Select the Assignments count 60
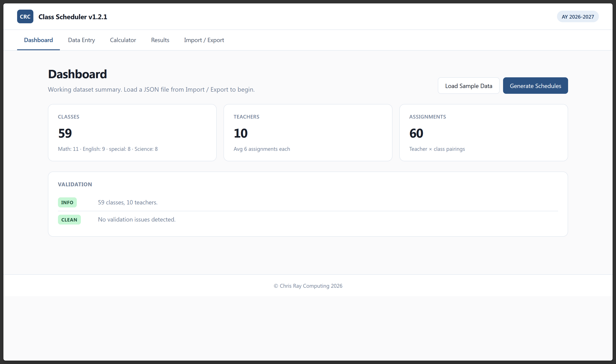The width and height of the screenshot is (616, 364). [x=416, y=133]
